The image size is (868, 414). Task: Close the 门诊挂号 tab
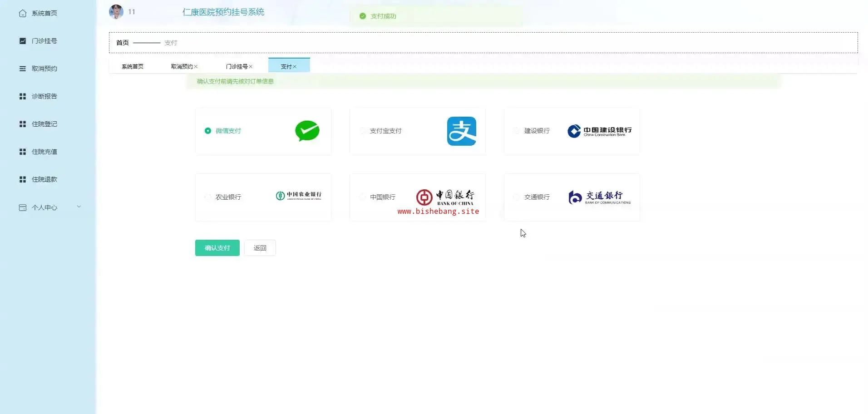click(251, 67)
